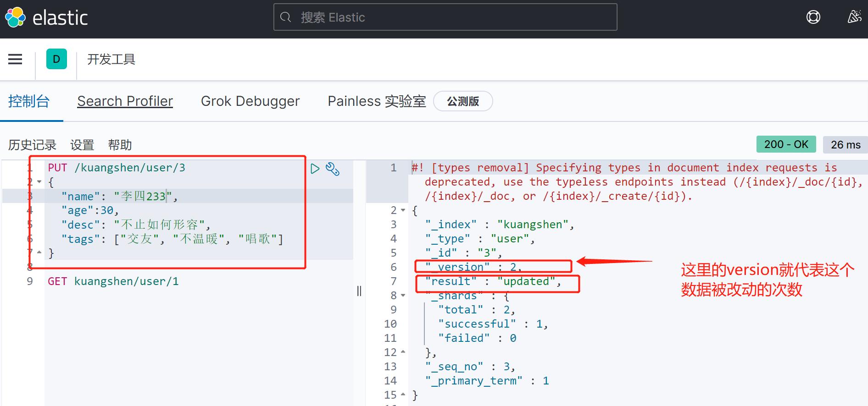Open the Painless 实验室 tab

pos(377,101)
